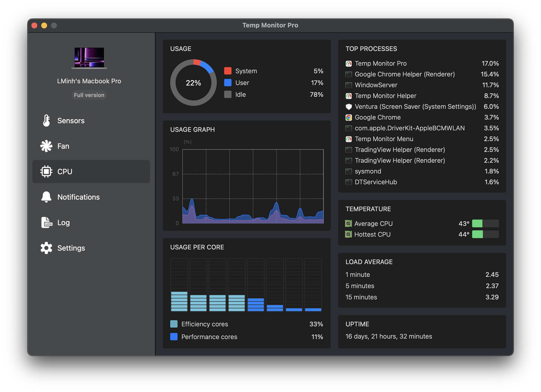541x392 pixels.
Task: Click the Fan blade icon
Action: click(46, 146)
